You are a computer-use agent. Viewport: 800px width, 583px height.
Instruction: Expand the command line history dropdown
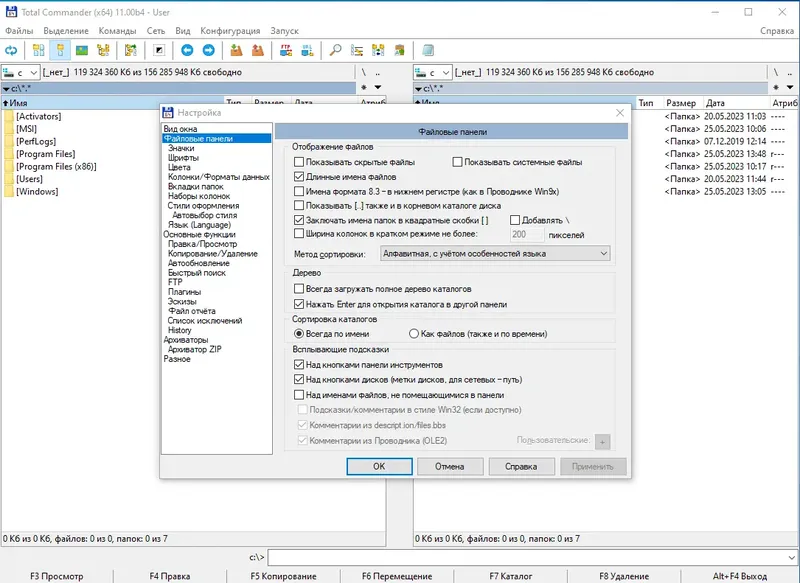pyautogui.click(x=791, y=557)
